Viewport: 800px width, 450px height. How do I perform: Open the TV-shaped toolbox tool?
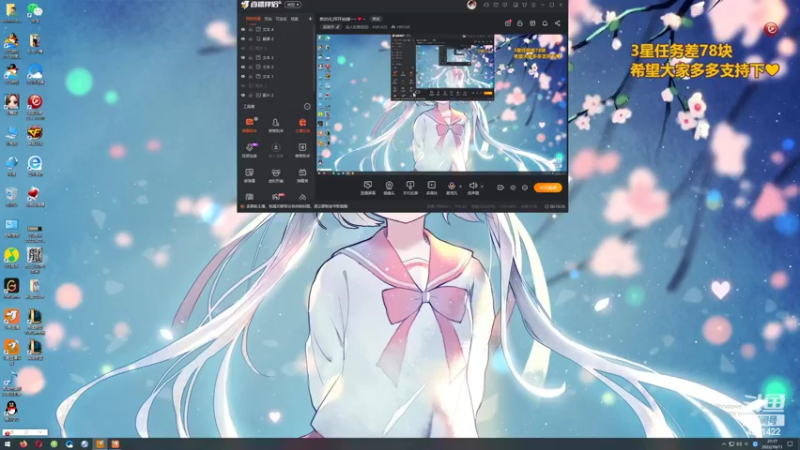click(x=303, y=176)
